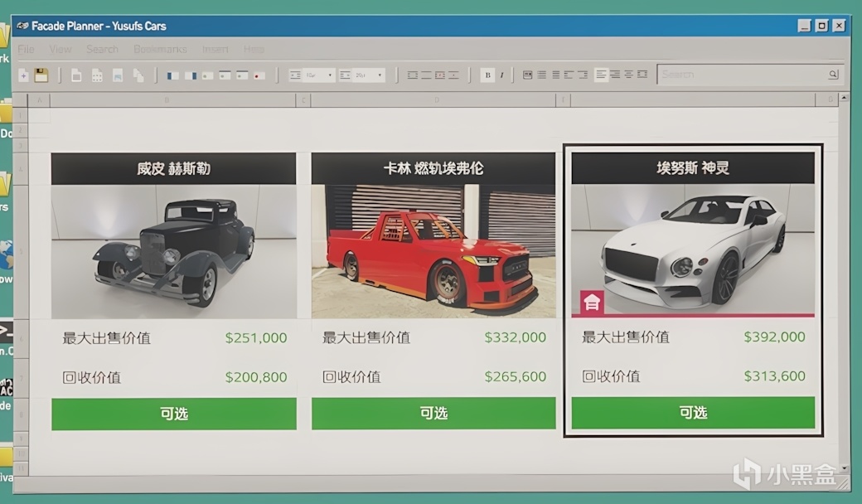Click the plus new-document toolbar icon

tap(24, 75)
